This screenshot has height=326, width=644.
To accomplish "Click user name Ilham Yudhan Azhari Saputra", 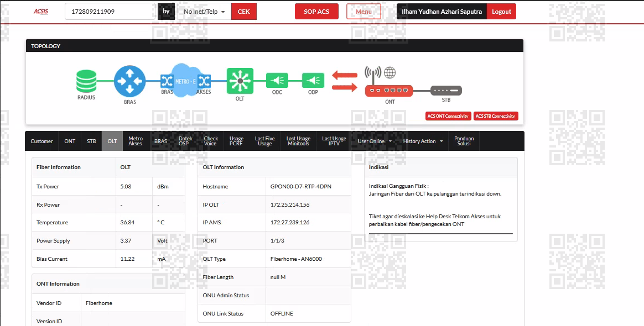I will (442, 12).
